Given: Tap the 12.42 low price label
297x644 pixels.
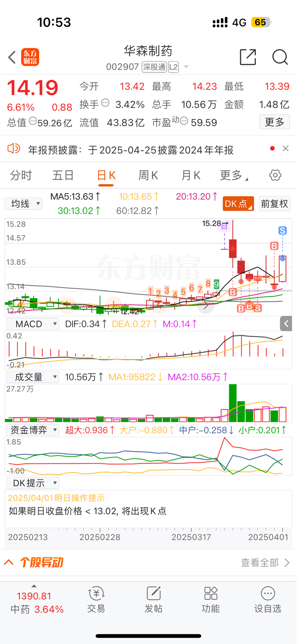Looking at the screenshot, I should click(129, 311).
